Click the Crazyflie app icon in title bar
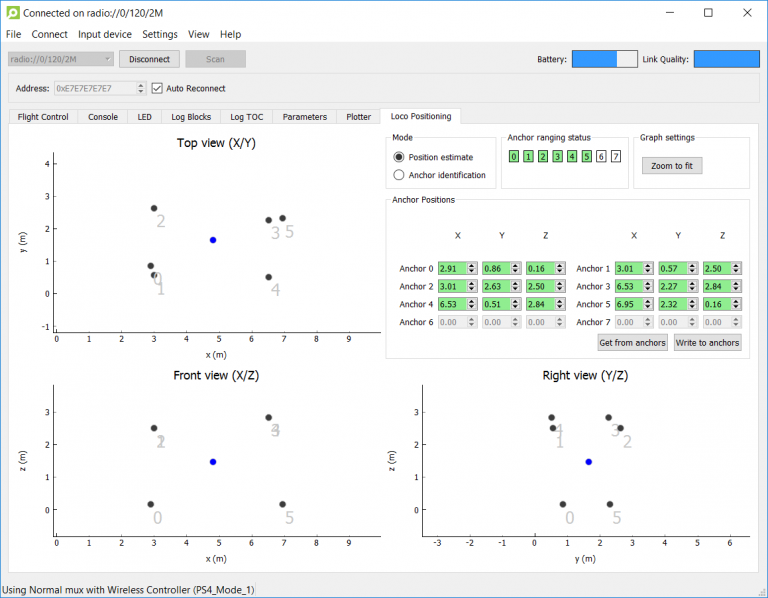The height and width of the screenshot is (598, 768). click(12, 13)
